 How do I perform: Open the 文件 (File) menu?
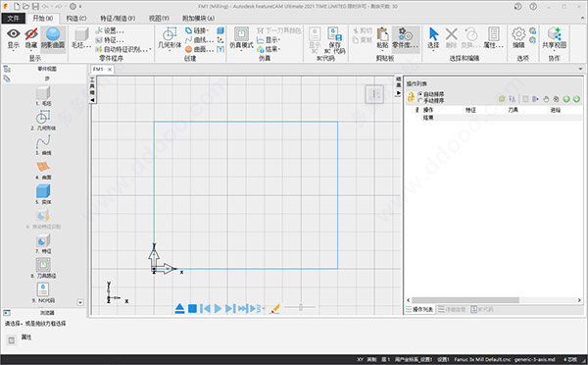pos(13,18)
